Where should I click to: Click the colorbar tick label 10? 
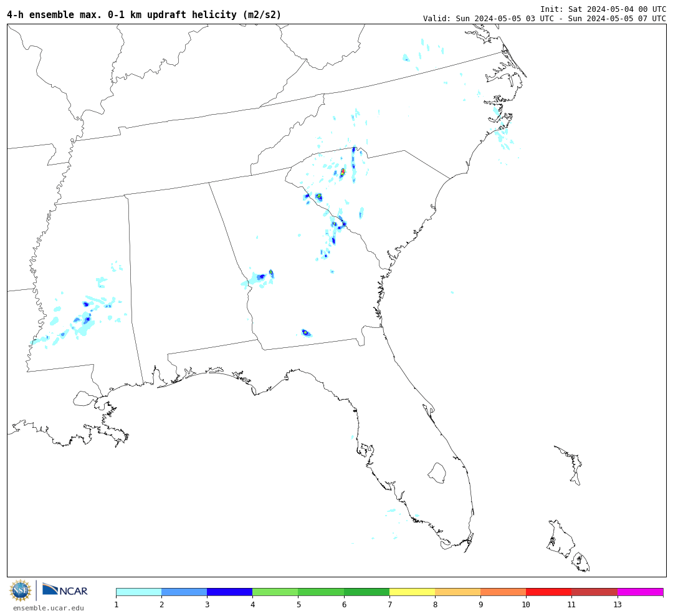point(526,604)
